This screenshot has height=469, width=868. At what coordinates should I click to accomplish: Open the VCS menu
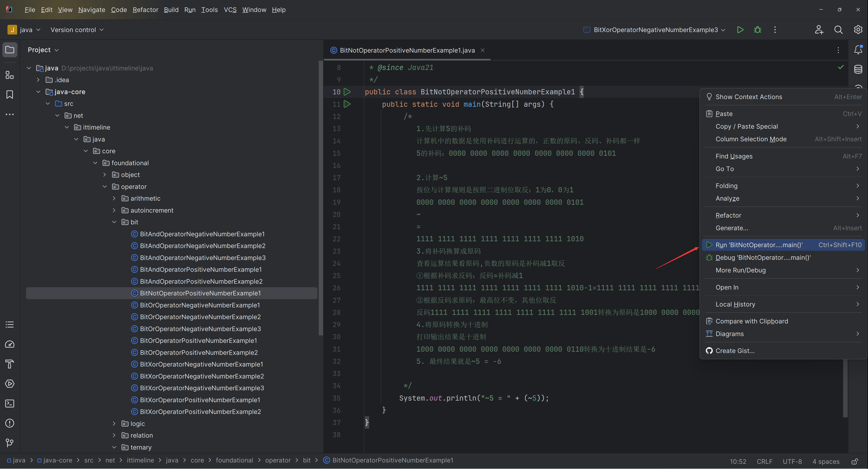pyautogui.click(x=230, y=10)
